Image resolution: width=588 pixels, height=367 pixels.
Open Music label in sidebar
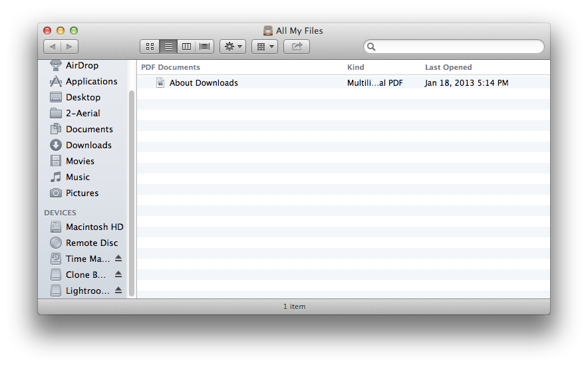coord(78,177)
